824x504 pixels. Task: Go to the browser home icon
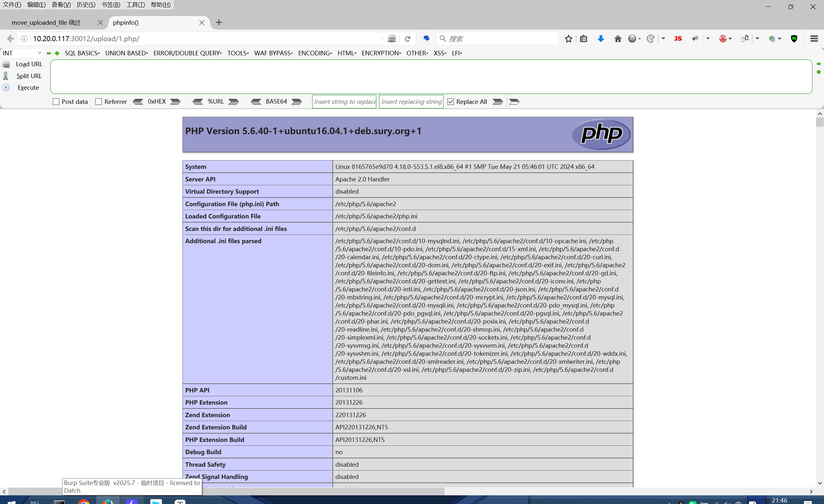[x=617, y=39]
